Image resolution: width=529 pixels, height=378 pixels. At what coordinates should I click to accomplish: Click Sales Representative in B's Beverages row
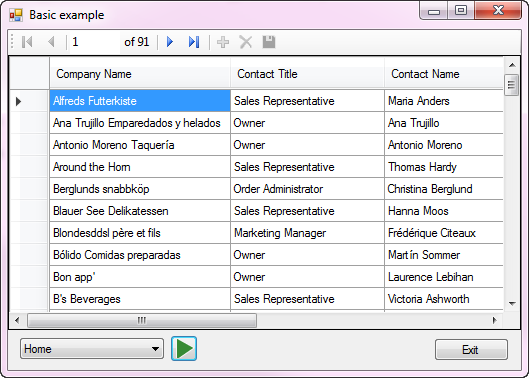point(307,299)
